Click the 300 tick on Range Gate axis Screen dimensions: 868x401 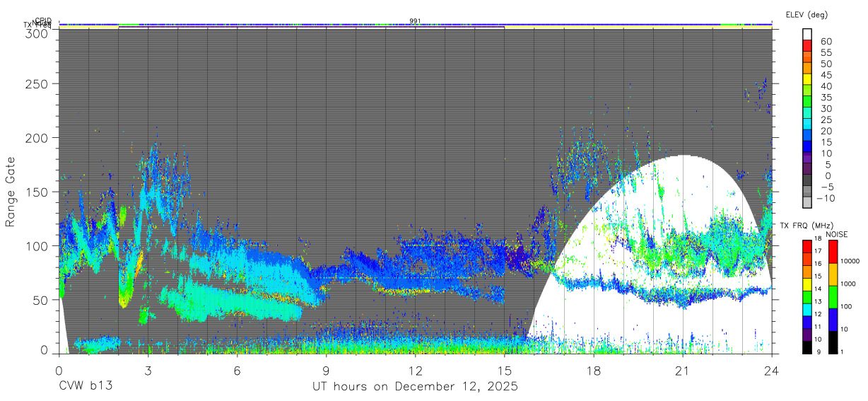37,33
